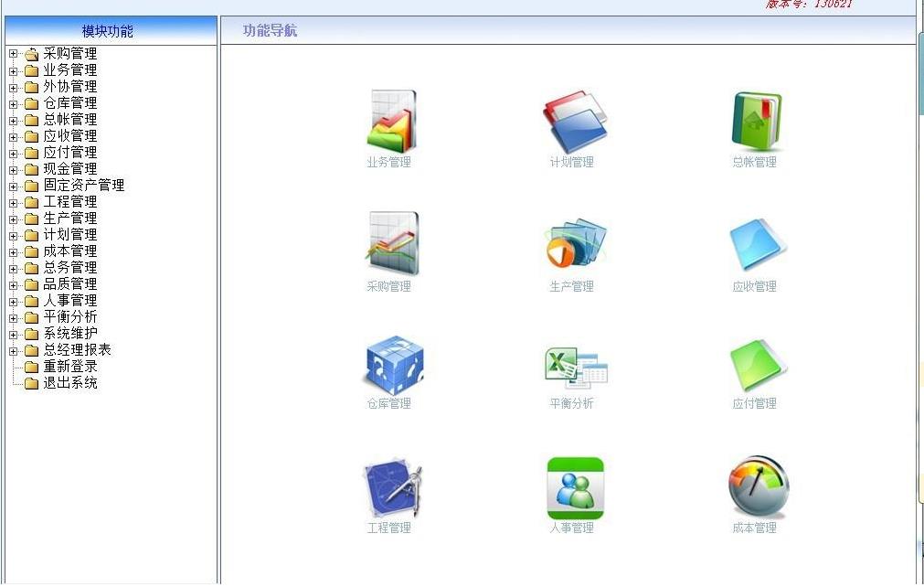
Task: Select 系统维护 in the module tree
Action: click(70, 334)
